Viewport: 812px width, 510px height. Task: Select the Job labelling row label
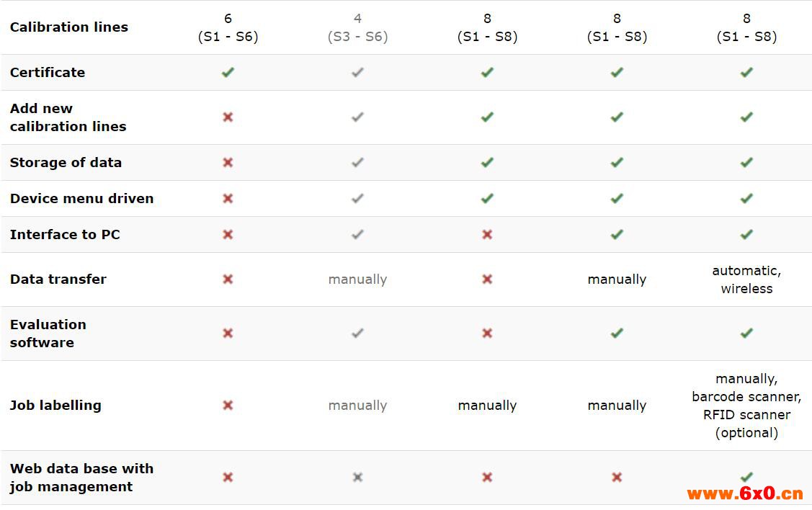(x=55, y=406)
